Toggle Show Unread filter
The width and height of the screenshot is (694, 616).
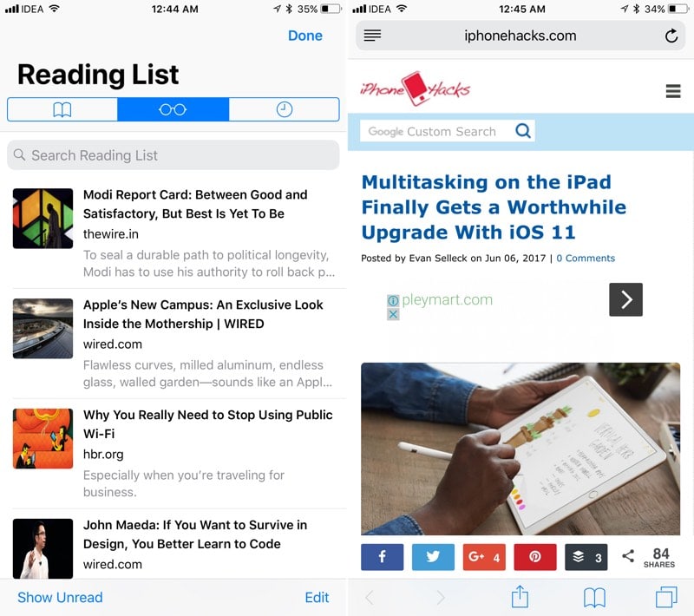(60, 597)
